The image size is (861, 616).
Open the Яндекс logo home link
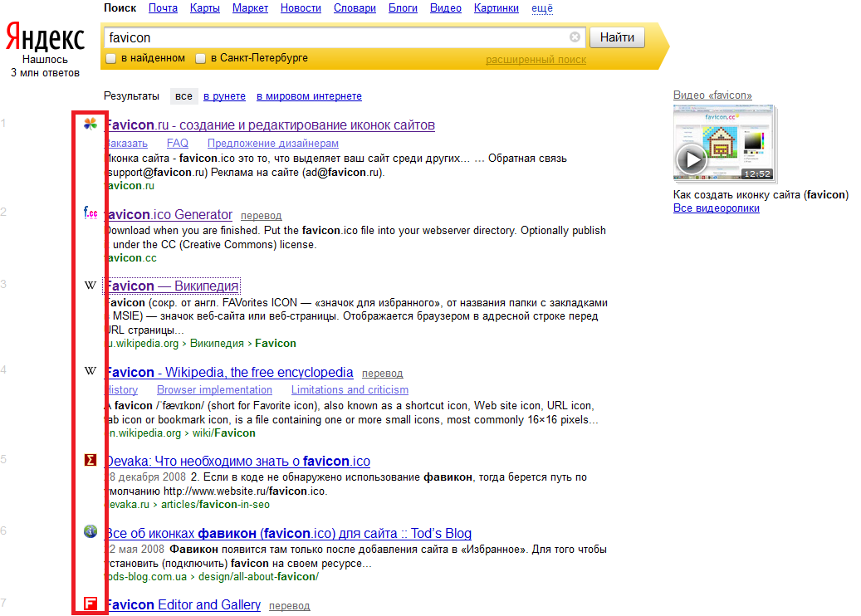pyautogui.click(x=45, y=37)
